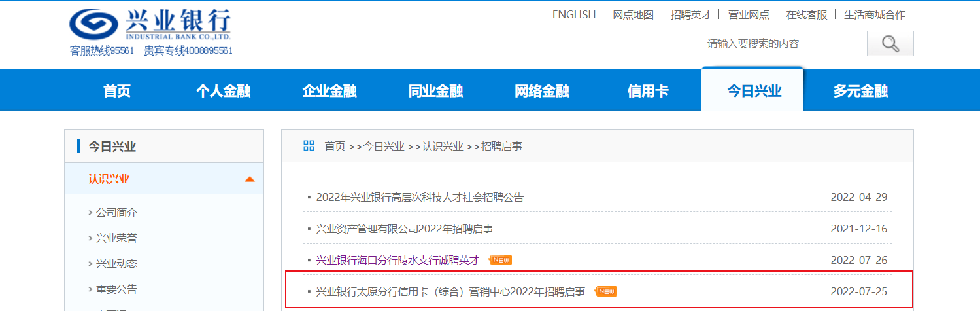Click 今日兴业 sidebar heading
980x311 pixels.
(x=112, y=147)
